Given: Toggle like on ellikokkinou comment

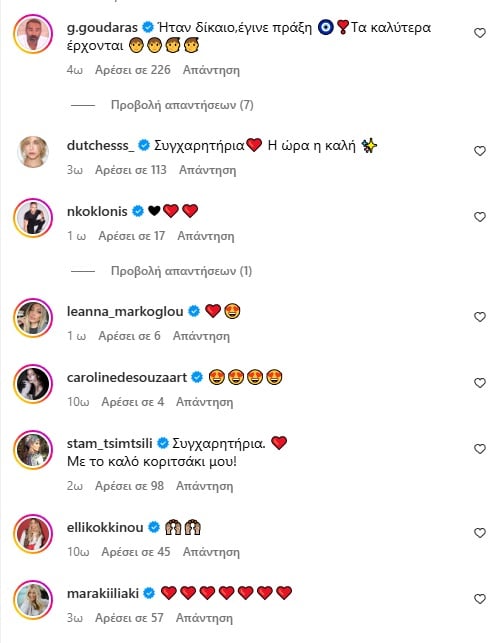Looking at the screenshot, I should click(x=479, y=533).
